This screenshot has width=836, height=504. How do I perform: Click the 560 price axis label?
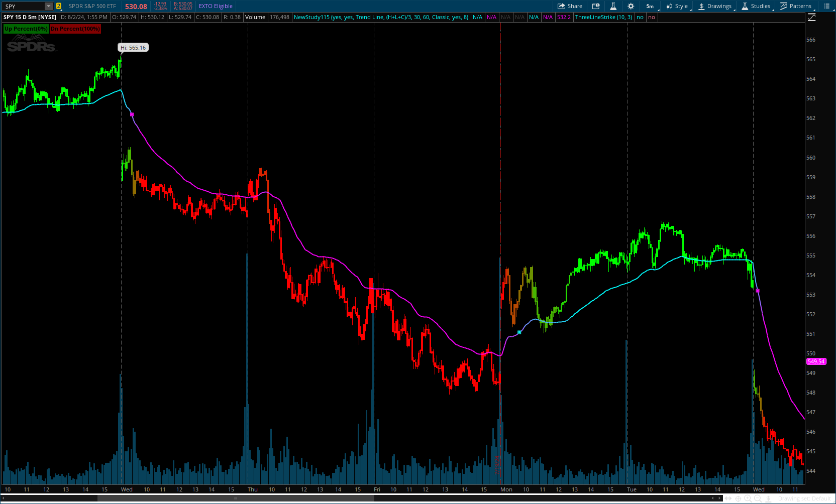[811, 158]
